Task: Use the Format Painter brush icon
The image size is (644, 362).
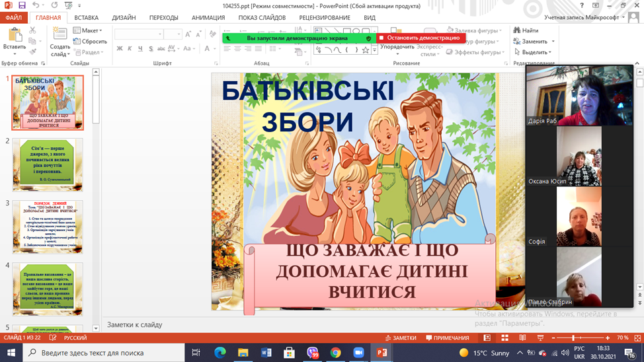Action: pos(32,52)
